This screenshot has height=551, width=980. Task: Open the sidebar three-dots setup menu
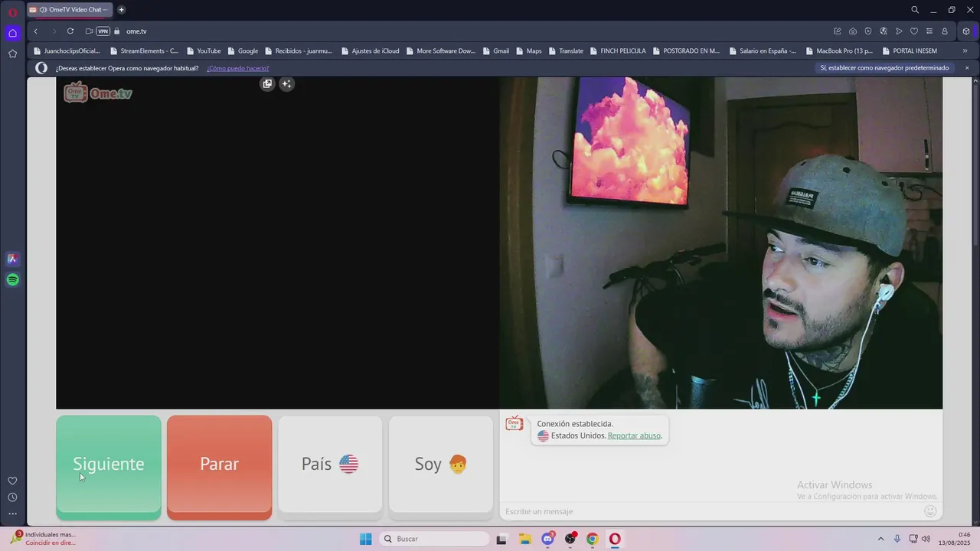click(x=12, y=514)
